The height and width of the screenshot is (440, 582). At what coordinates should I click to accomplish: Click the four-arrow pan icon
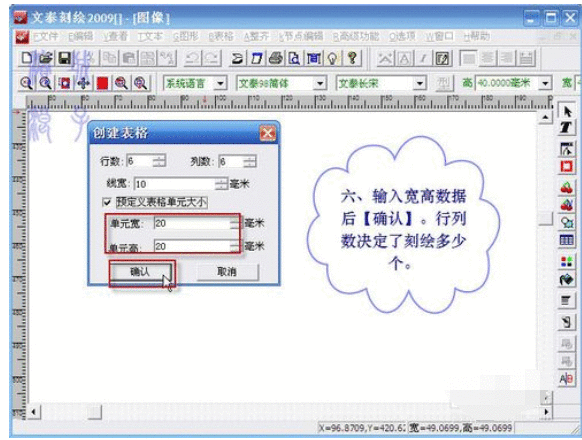tap(84, 83)
